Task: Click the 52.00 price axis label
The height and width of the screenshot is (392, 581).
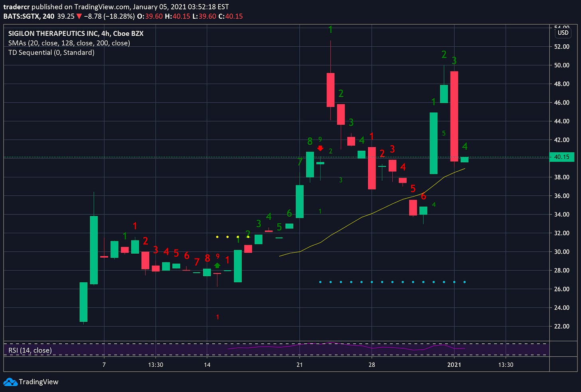Action: 562,47
